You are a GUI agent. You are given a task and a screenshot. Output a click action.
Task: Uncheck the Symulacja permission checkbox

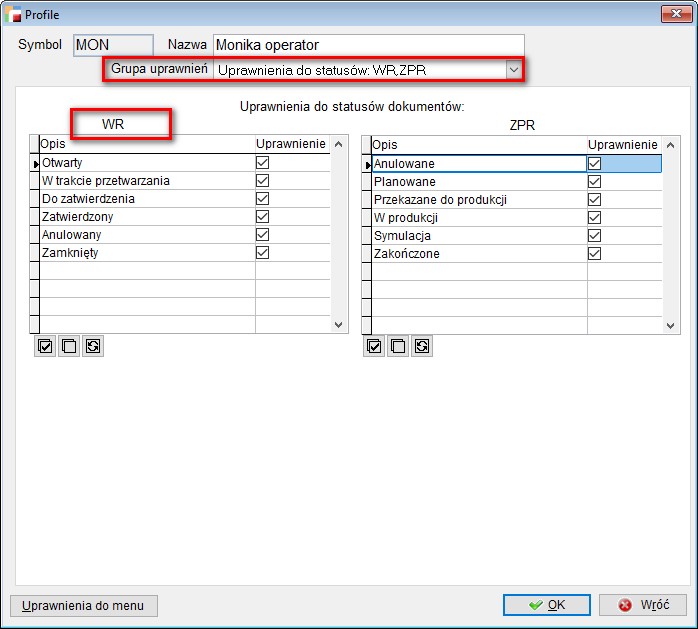[595, 235]
